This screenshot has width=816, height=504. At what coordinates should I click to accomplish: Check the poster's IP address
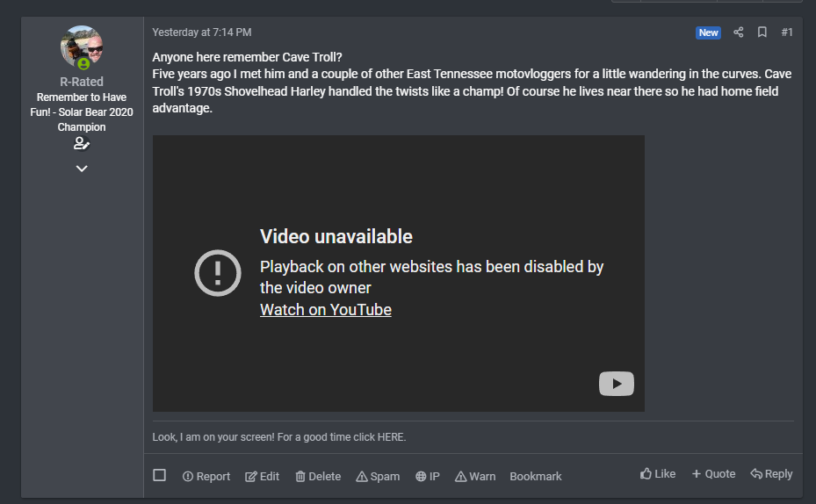[x=428, y=476]
